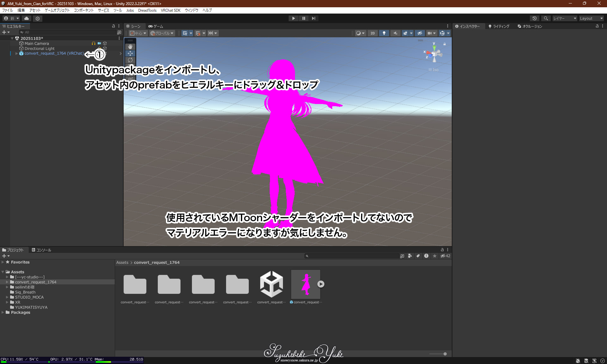Select the Hand view tool
This screenshot has height=364, width=607.
pyautogui.click(x=130, y=46)
